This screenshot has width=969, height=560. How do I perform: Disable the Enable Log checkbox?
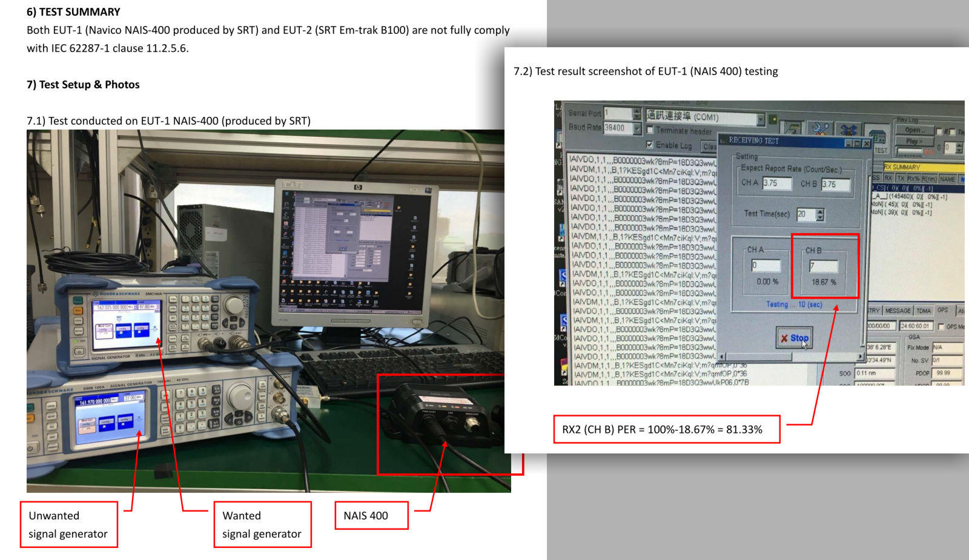(x=650, y=145)
